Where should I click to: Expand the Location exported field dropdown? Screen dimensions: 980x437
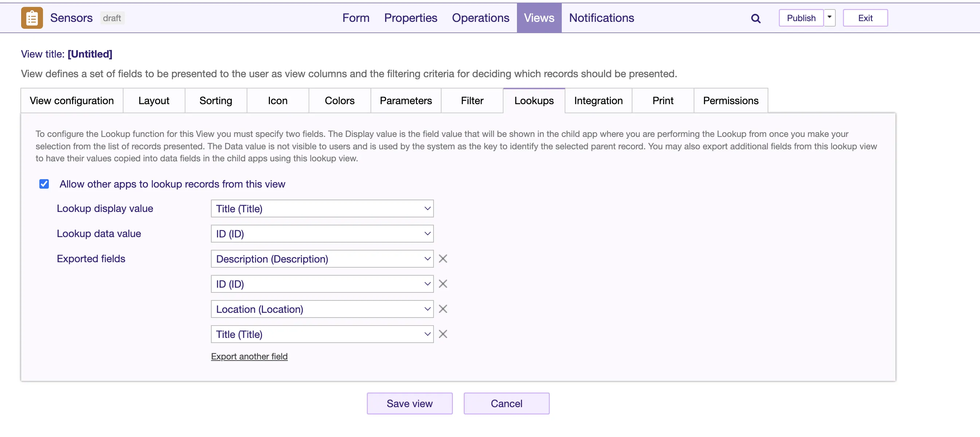(322, 309)
